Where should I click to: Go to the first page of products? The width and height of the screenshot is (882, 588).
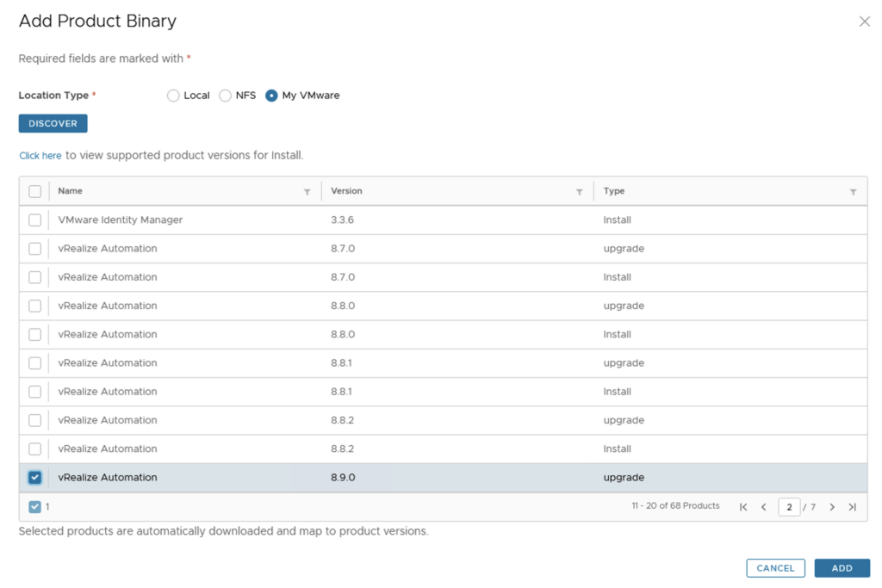coord(743,507)
